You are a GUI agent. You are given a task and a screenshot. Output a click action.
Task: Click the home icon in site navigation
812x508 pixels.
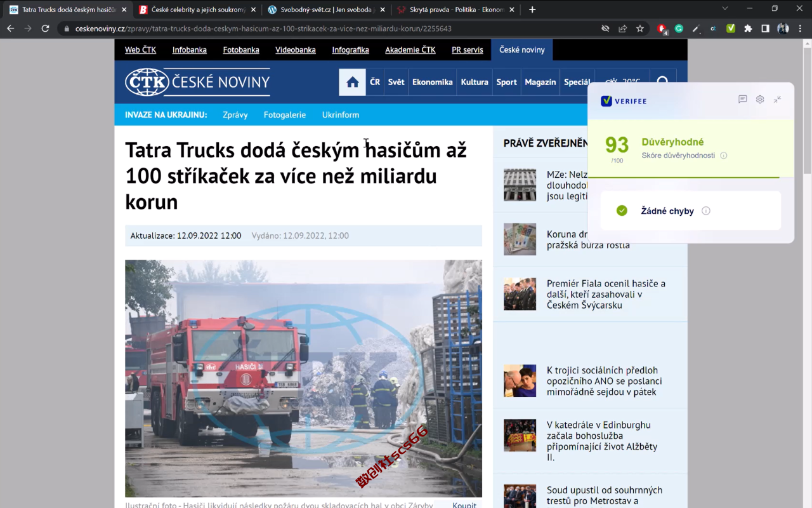tap(352, 82)
